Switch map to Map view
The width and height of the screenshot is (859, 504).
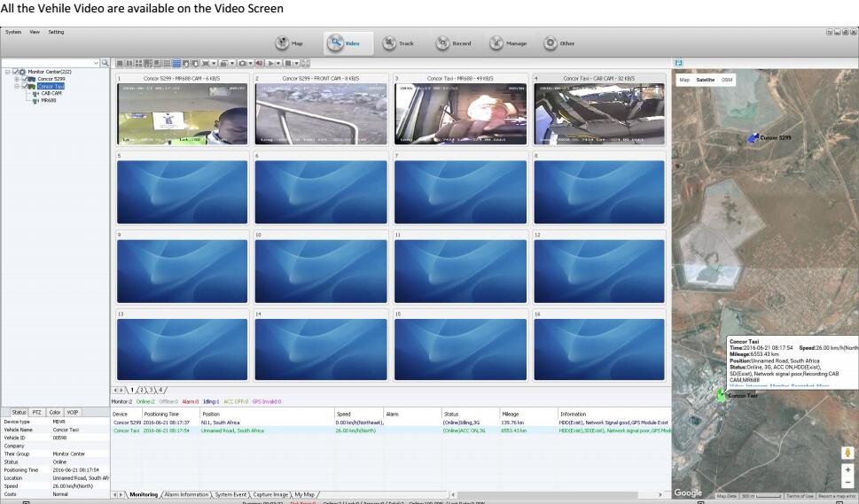[684, 80]
